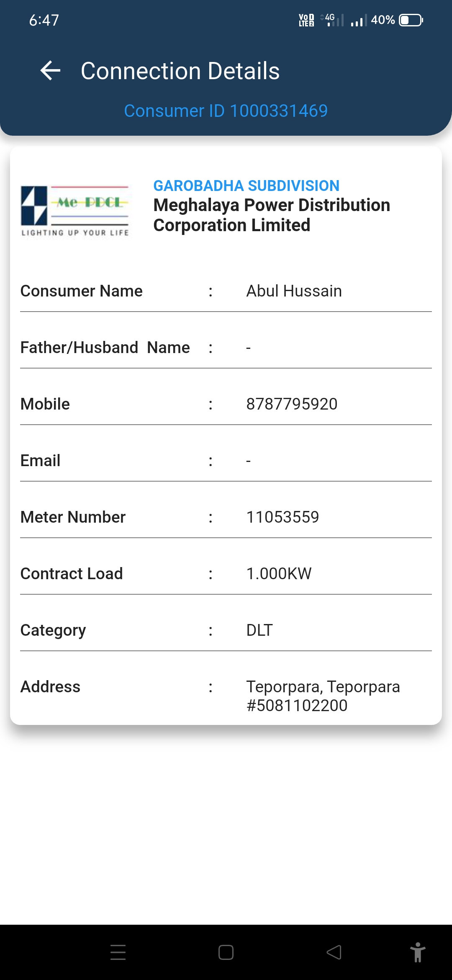
Task: Tap the mobile number 8787795920
Action: [x=292, y=404]
